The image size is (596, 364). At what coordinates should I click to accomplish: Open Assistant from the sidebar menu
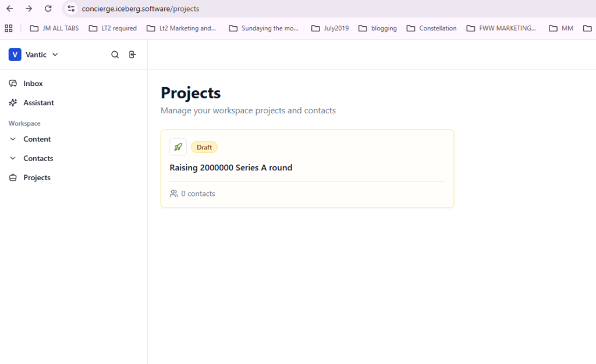[38, 103]
